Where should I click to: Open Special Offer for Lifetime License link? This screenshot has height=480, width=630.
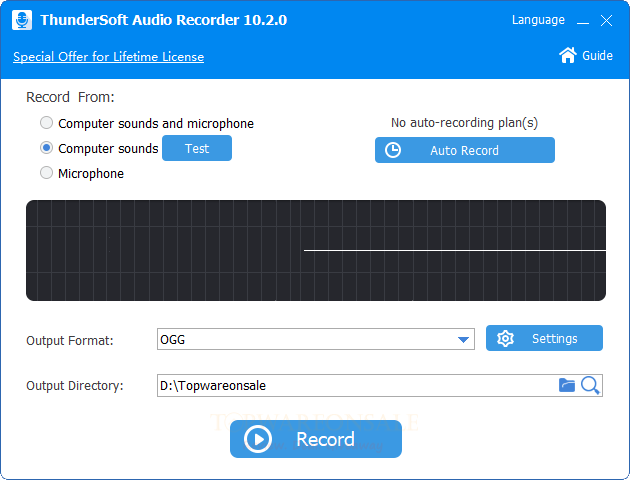[x=108, y=57]
